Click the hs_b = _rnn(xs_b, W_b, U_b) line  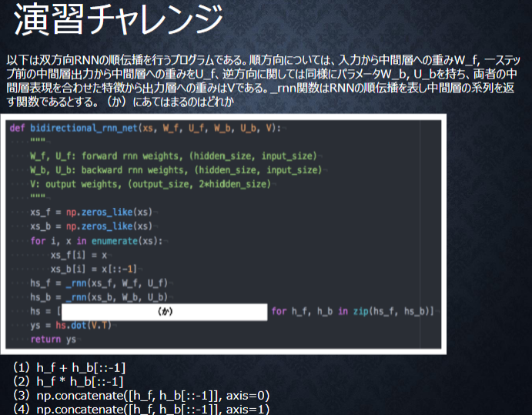[99, 297]
